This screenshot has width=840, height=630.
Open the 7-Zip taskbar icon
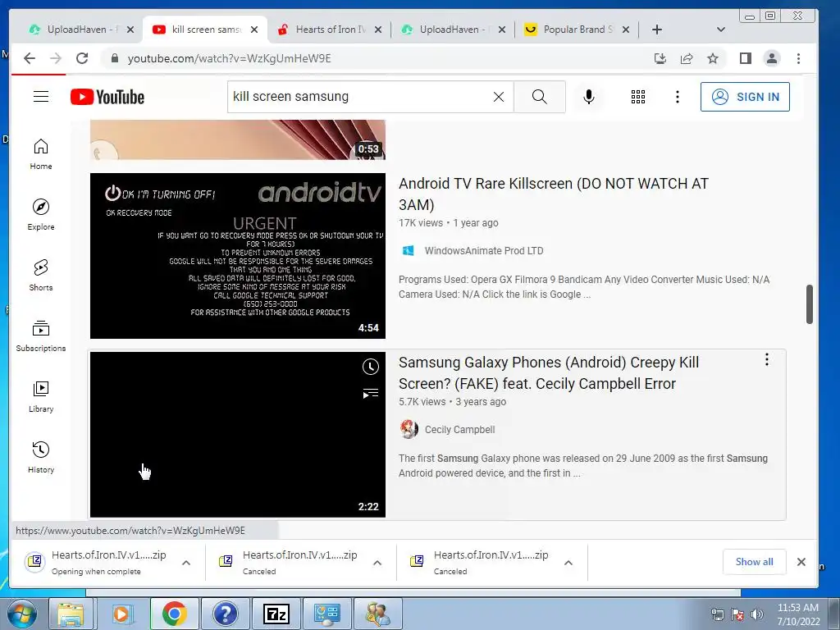(276, 614)
